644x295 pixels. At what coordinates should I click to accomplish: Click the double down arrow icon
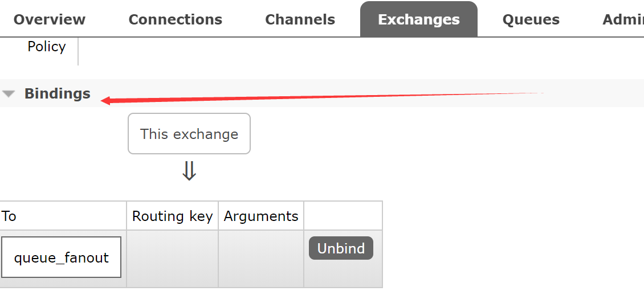(x=189, y=171)
